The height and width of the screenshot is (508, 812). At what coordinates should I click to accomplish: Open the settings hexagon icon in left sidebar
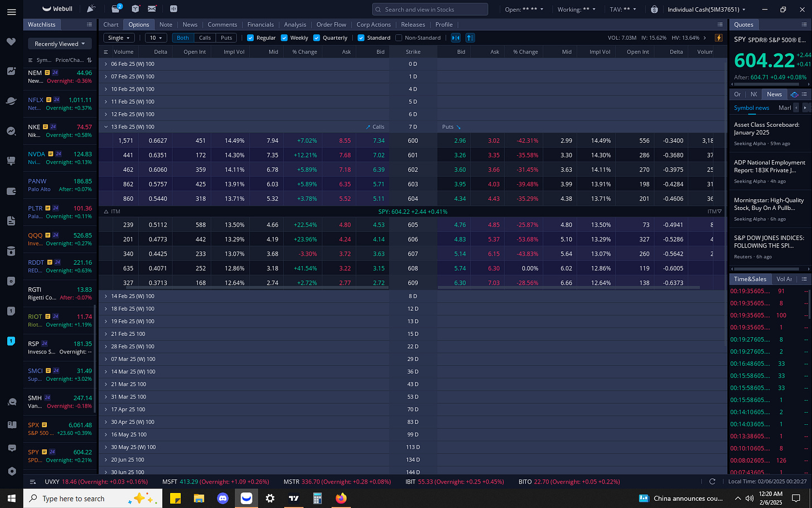coord(11,471)
